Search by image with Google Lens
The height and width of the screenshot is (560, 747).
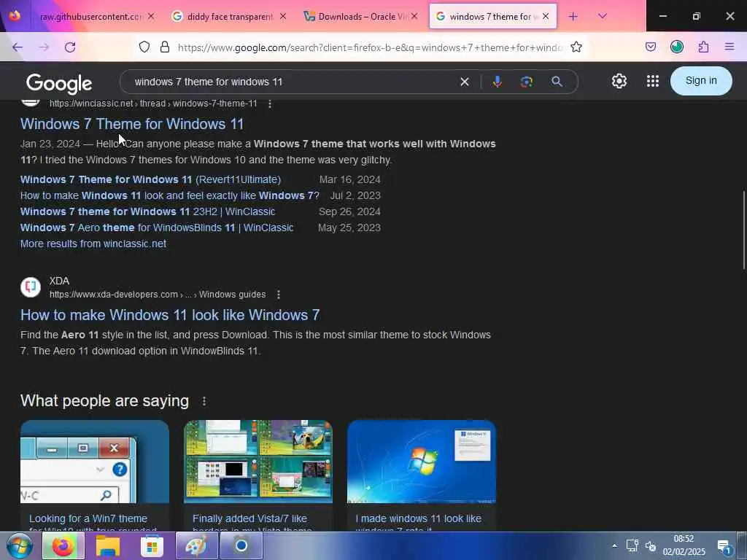[527, 82]
